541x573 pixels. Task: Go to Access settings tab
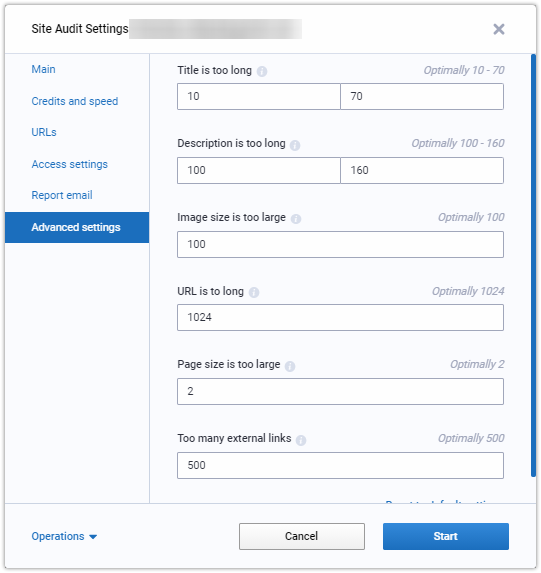[69, 164]
